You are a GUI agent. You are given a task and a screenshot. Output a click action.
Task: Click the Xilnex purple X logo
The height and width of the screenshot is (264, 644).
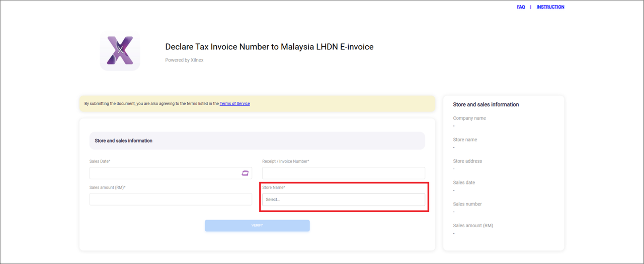[x=120, y=50]
